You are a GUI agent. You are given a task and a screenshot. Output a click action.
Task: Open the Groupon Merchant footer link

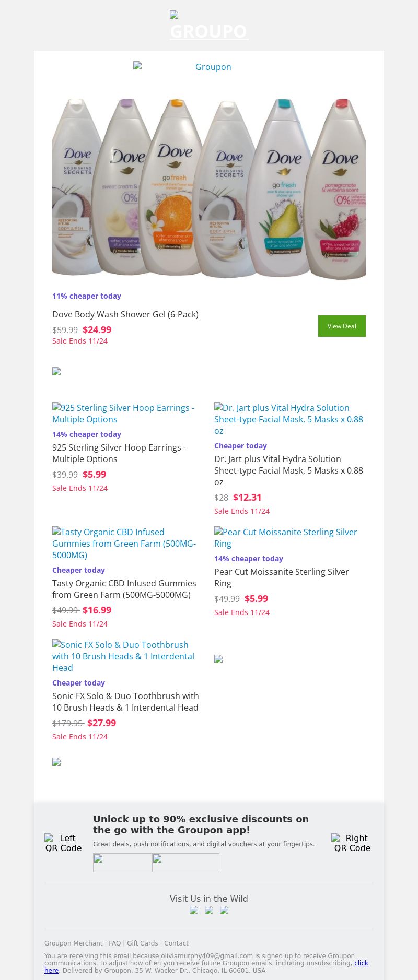73,943
